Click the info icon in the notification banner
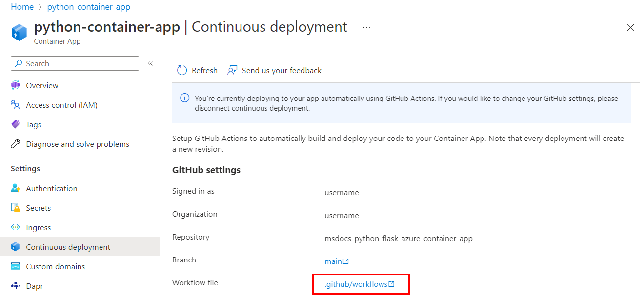 [x=184, y=98]
